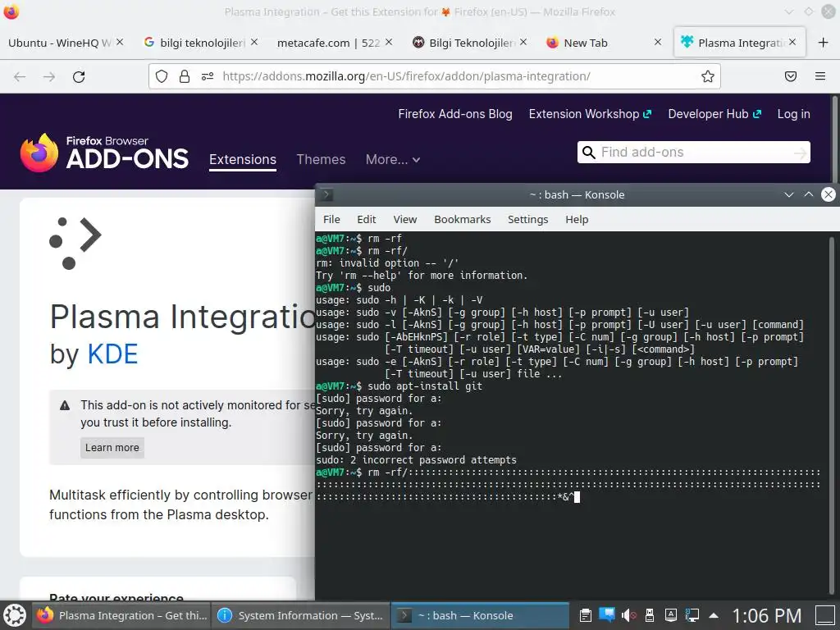Image resolution: width=840 pixels, height=630 pixels.
Task: Expand hidden system tray icons
Action: point(714,615)
